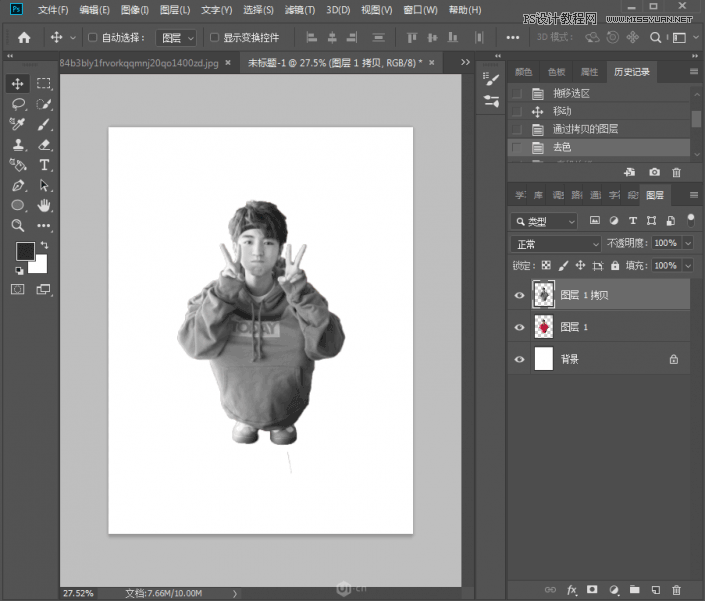This screenshot has width=705, height=601.
Task: Select the 去色 history state
Action: click(x=563, y=147)
